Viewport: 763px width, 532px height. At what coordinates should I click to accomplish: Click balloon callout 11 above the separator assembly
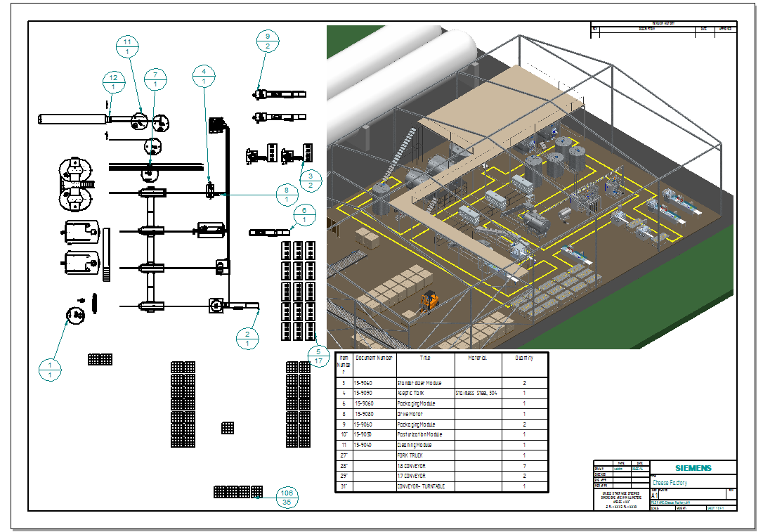click(x=126, y=47)
